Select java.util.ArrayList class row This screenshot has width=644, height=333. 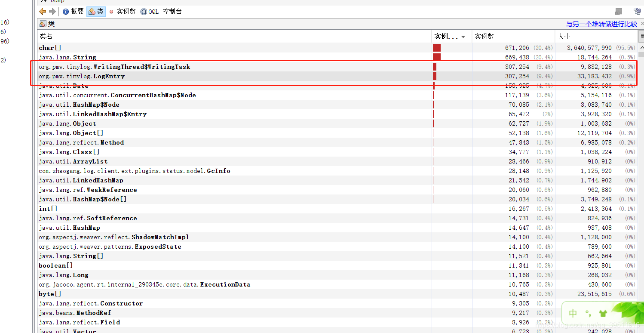(337, 161)
